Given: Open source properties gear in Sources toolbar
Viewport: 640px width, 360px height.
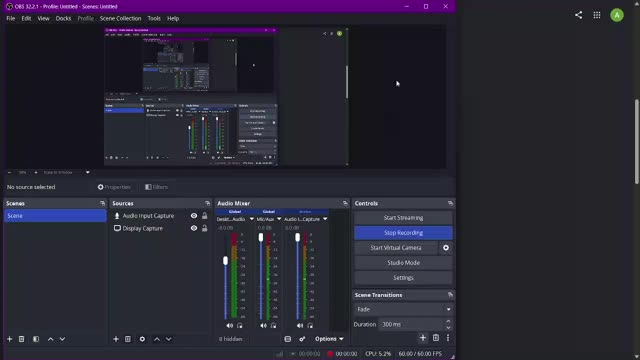Looking at the screenshot, I should coord(142,339).
